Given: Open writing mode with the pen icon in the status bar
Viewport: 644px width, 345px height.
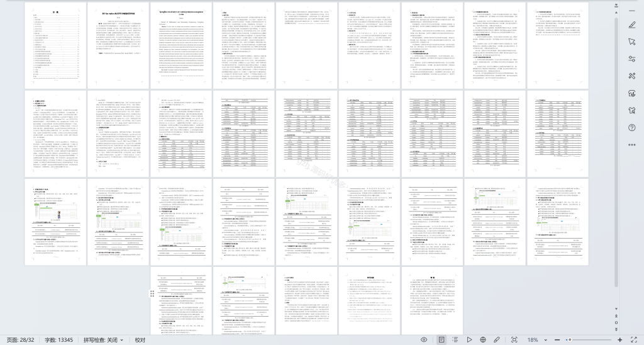Looking at the screenshot, I should 497,340.
